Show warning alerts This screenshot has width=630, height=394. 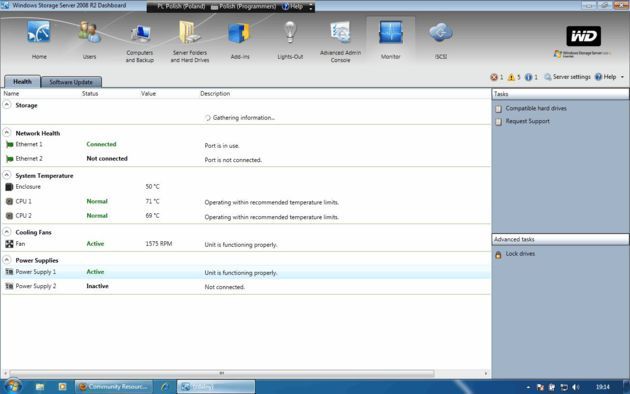(514, 77)
